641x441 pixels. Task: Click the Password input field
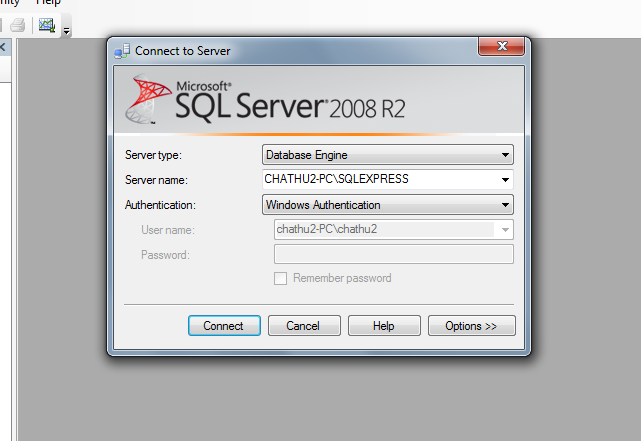(x=393, y=254)
